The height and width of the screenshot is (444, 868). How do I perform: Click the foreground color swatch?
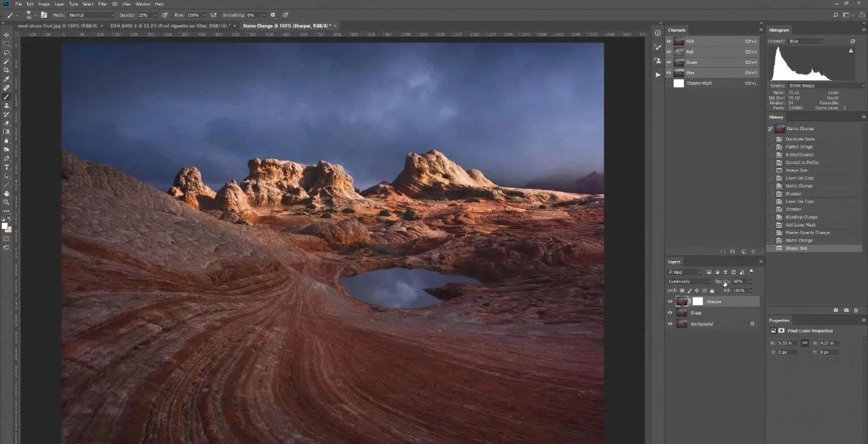click(5, 225)
